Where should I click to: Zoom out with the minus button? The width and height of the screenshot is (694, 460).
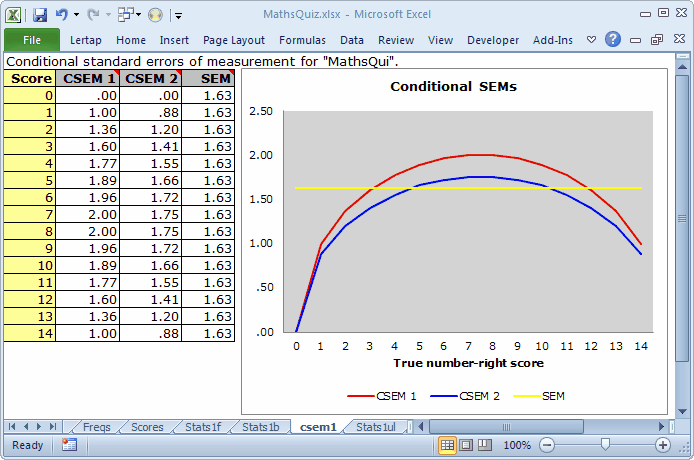click(547, 445)
